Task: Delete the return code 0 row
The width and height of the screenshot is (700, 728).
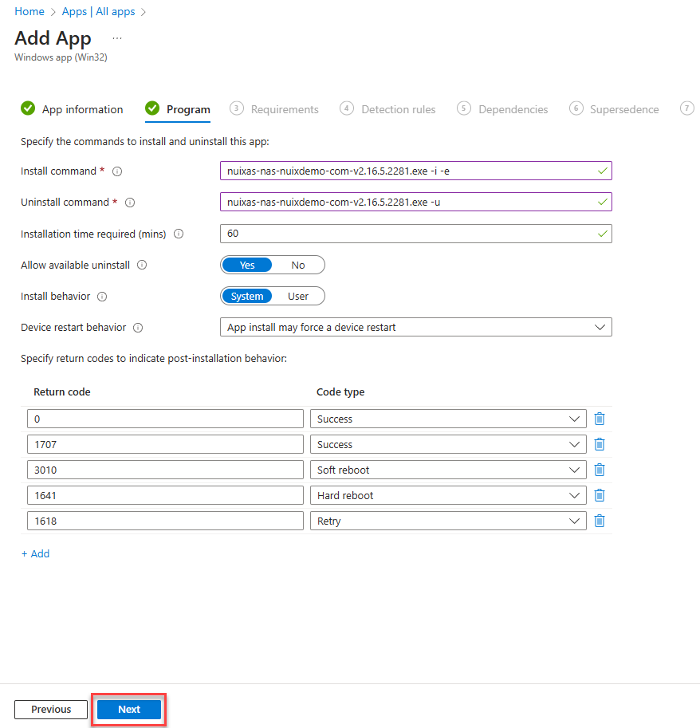Action: 600,419
